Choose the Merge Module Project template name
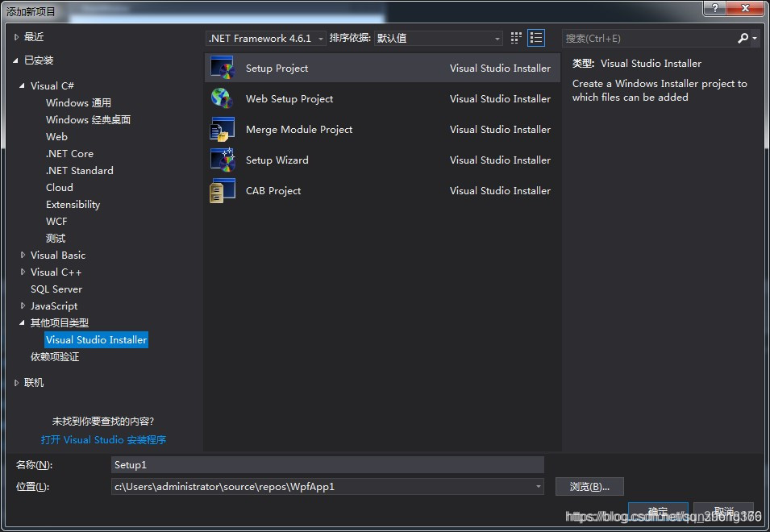The image size is (770, 532). (x=299, y=130)
